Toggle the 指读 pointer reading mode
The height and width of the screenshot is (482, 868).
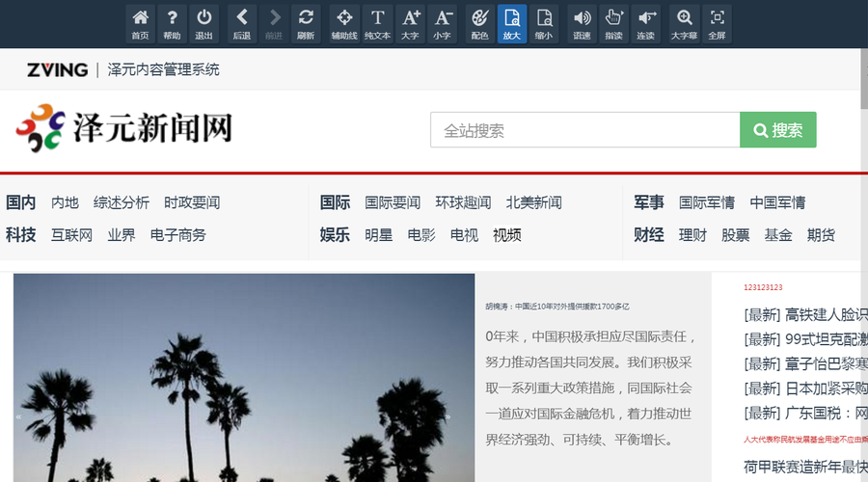pos(613,23)
